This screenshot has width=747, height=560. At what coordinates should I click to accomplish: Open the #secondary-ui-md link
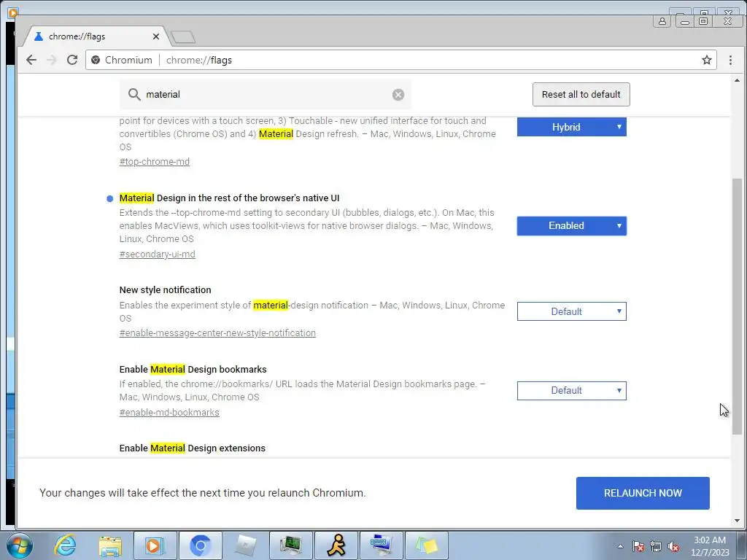pyautogui.click(x=158, y=254)
